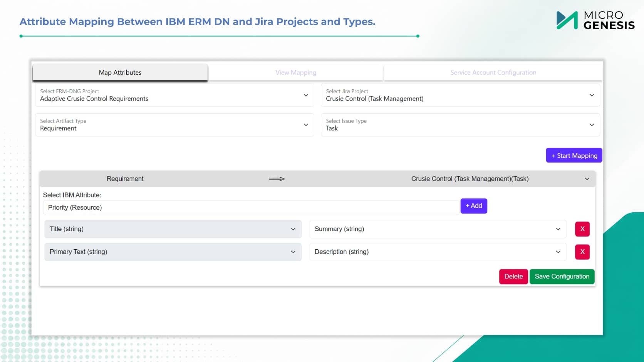Image resolution: width=644 pixels, height=362 pixels.
Task: Open the Select ERM-DNG Project dropdown
Action: point(174,95)
